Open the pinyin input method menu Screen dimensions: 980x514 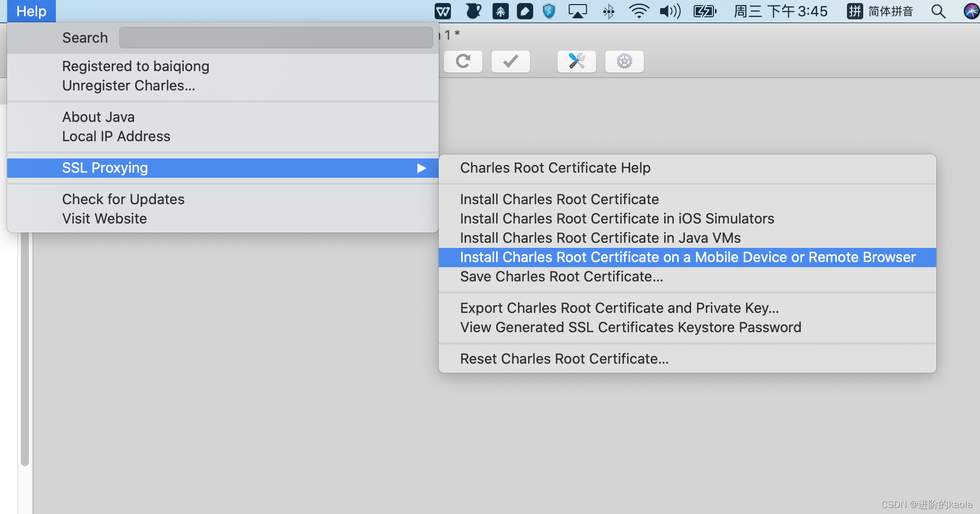point(880,11)
